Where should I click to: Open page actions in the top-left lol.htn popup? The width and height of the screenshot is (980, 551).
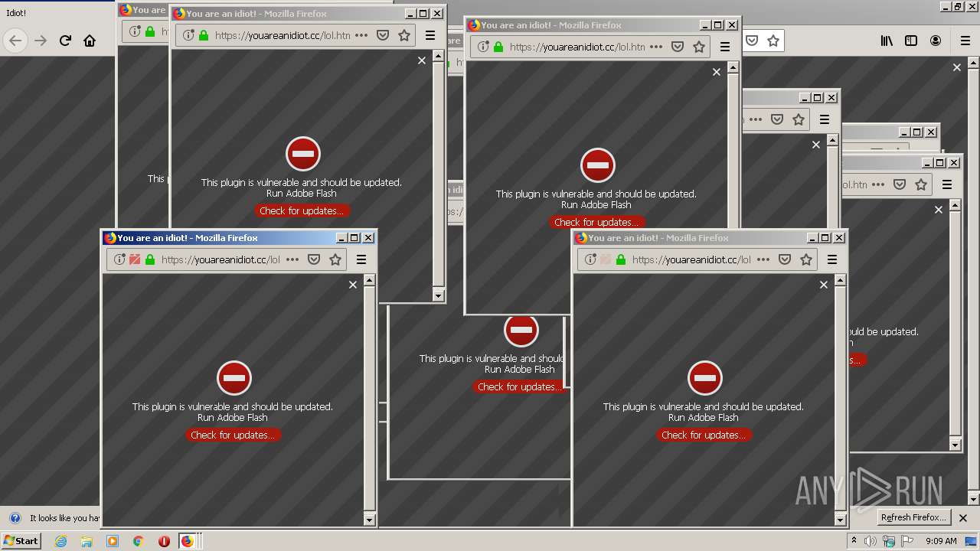tap(361, 35)
